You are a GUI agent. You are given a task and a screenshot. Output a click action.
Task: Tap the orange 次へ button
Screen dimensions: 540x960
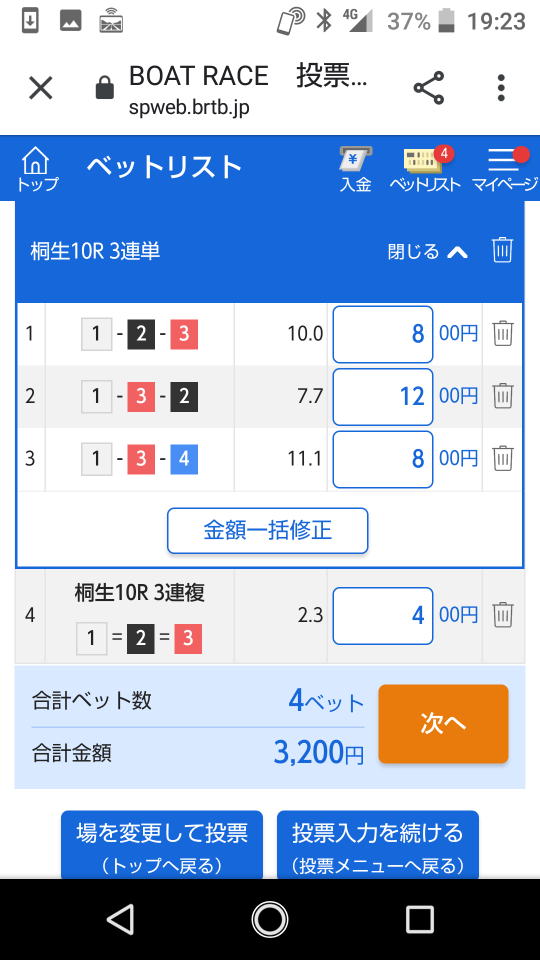pos(443,724)
